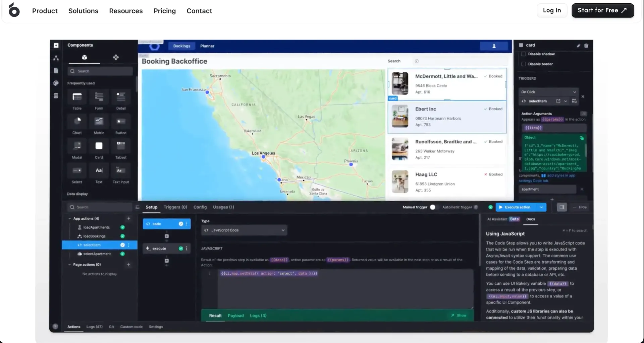
Task: Open the Pricing menu item
Action: pos(165,11)
